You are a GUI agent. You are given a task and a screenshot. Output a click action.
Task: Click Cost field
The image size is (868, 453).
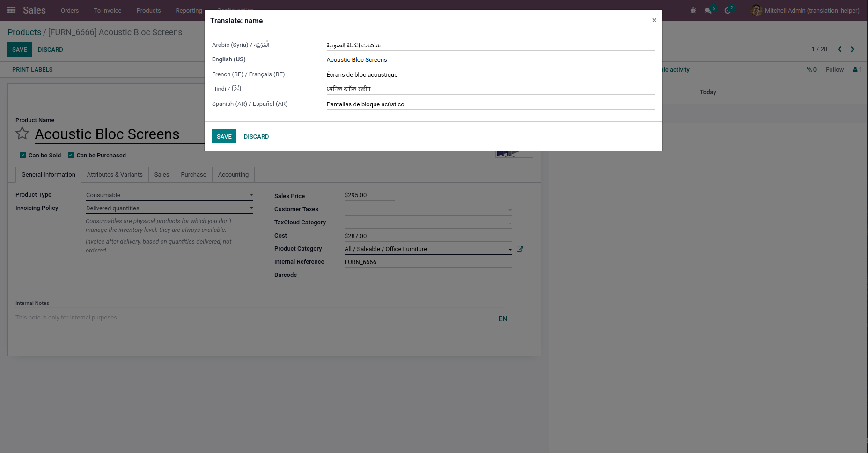coord(428,236)
